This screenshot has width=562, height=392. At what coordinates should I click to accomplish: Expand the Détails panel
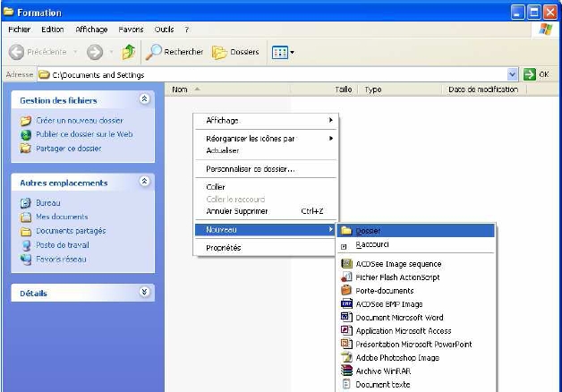144,292
